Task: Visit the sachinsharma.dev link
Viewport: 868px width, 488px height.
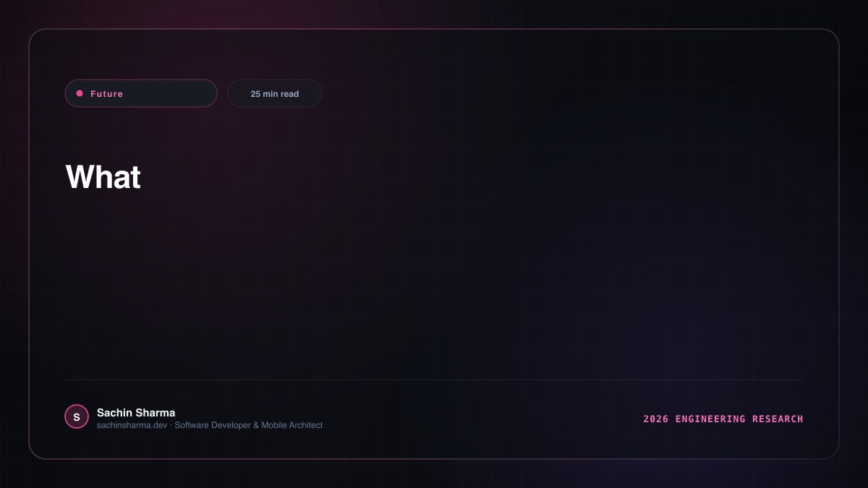Action: tap(132, 425)
